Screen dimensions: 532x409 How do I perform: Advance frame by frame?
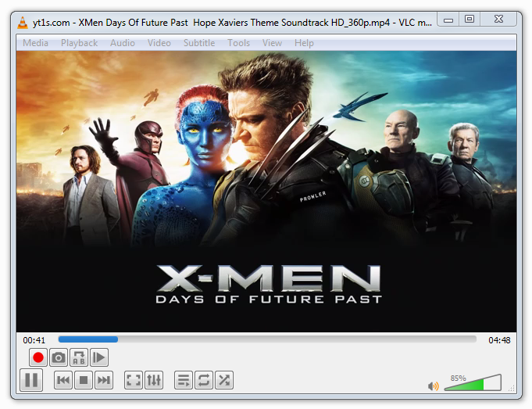pos(99,357)
